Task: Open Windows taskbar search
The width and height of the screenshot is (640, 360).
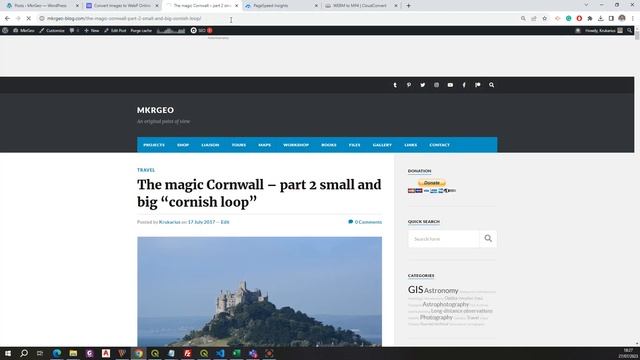Action: point(24,353)
